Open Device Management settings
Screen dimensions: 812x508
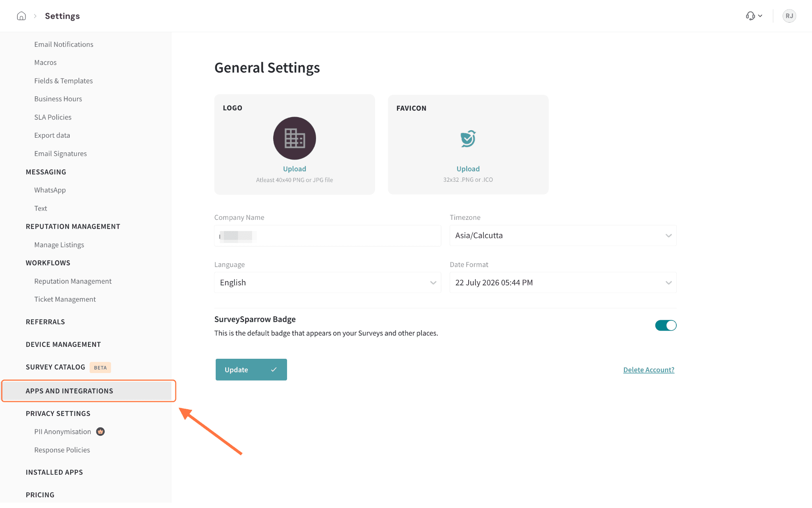pos(63,344)
